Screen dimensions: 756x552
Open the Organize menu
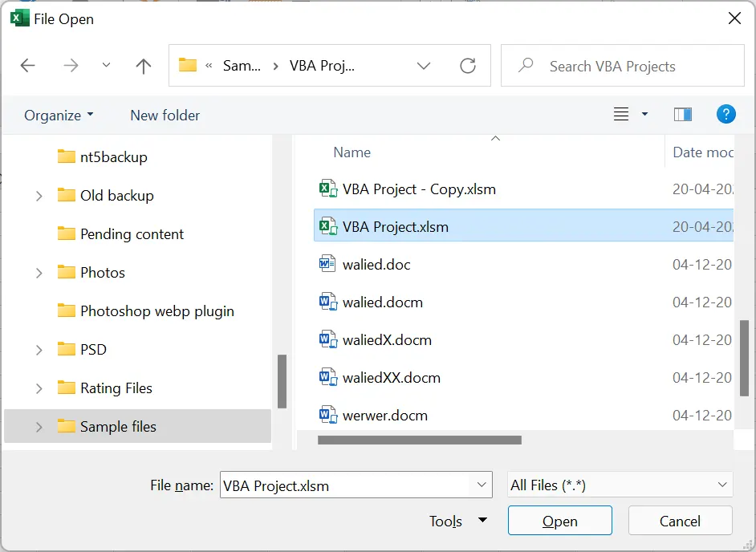click(x=59, y=116)
